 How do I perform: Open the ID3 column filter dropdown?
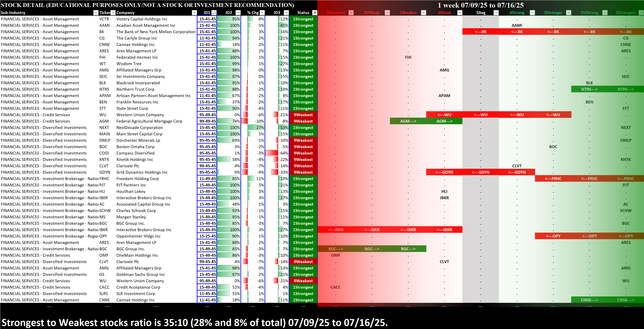pyautogui.click(x=286, y=13)
